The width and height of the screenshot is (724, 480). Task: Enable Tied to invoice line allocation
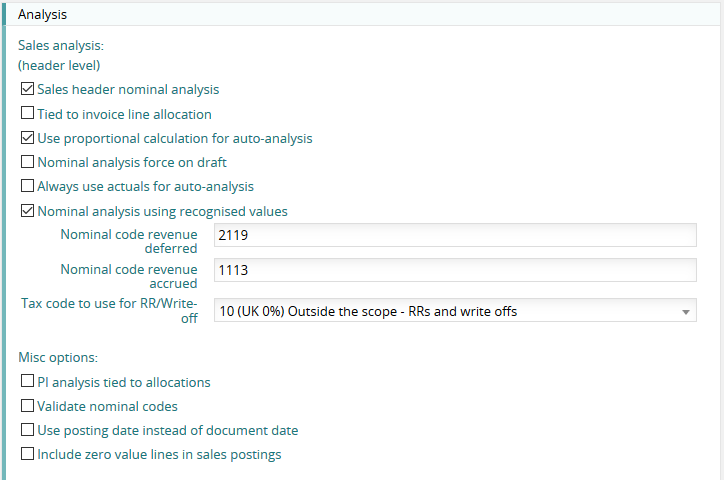click(28, 114)
